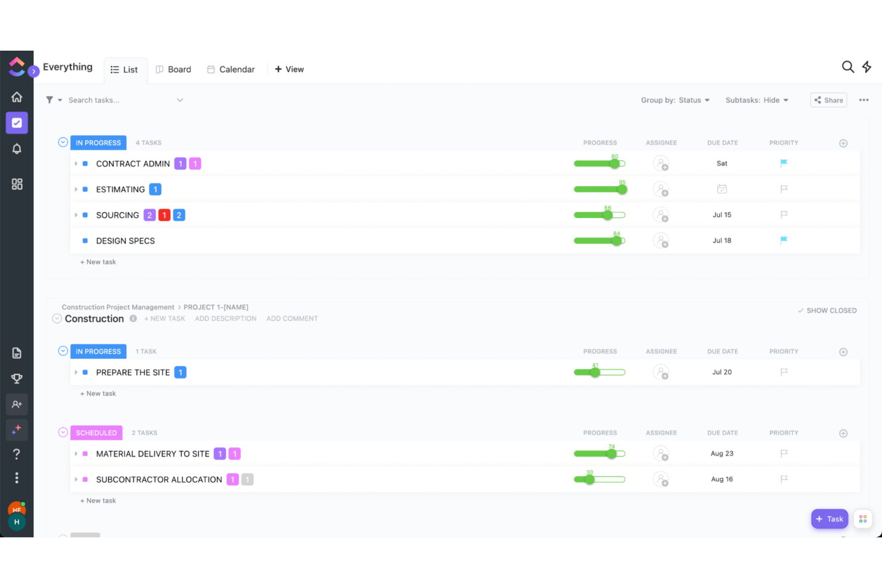Click status square of DESIGN SPECS
Screen dimensions: 882x588
pyautogui.click(x=85, y=241)
